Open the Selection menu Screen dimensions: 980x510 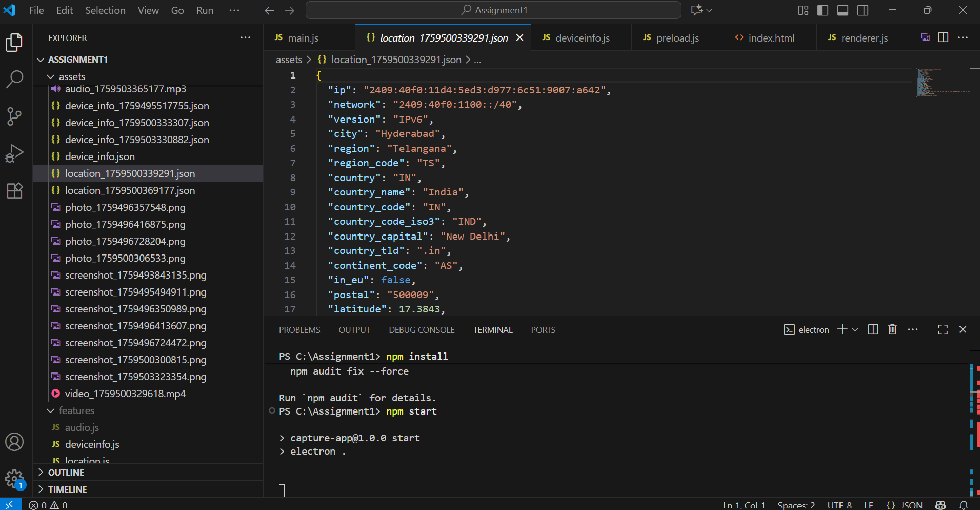coord(105,10)
